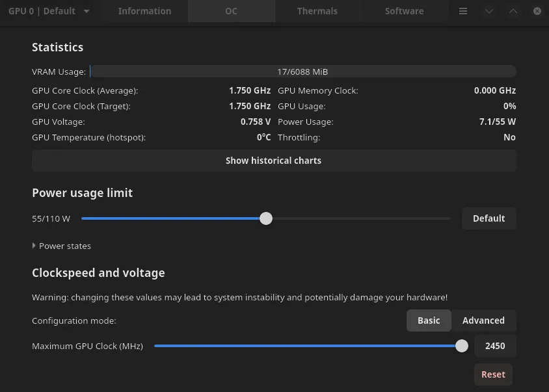Click the VRAM Usage progress bar
The width and height of the screenshot is (549, 392).
pyautogui.click(x=303, y=72)
